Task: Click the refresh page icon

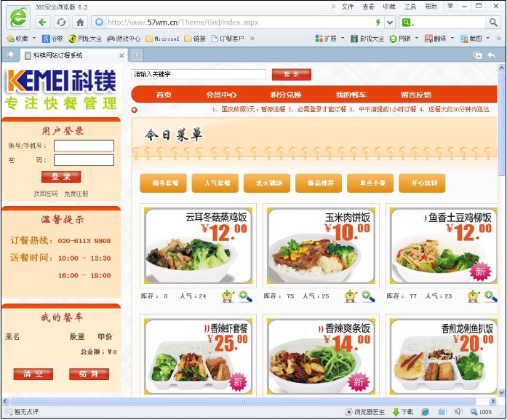Action: 62,23
